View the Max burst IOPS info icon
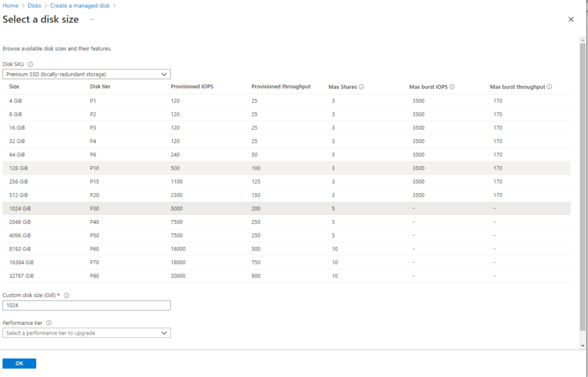 point(453,87)
